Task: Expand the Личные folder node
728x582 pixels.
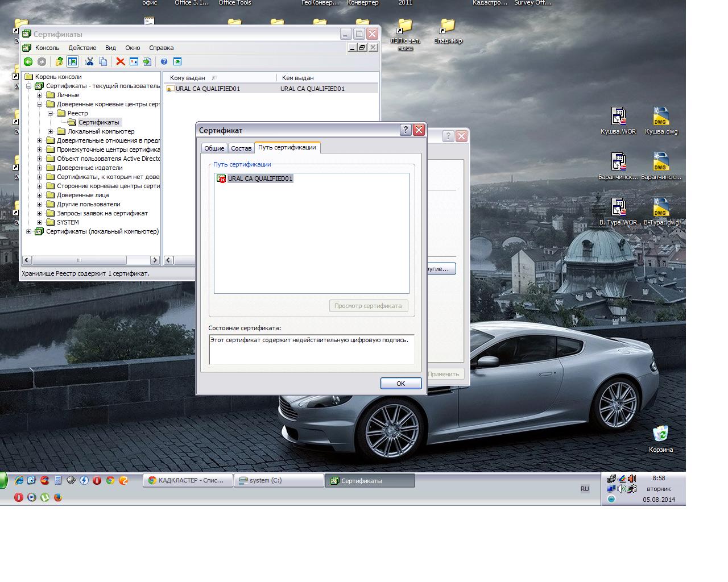Action: click(40, 95)
